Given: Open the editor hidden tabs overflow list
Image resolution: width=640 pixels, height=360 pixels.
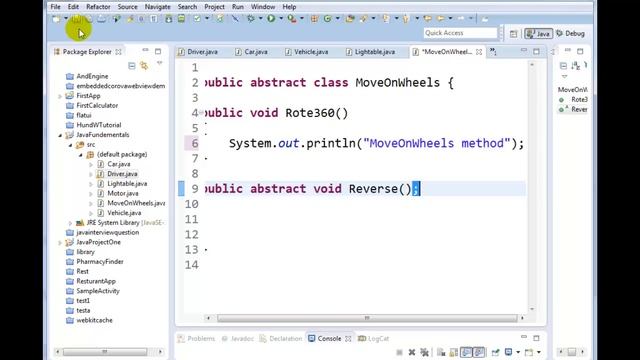Looking at the screenshot, I should pyautogui.click(x=493, y=51).
